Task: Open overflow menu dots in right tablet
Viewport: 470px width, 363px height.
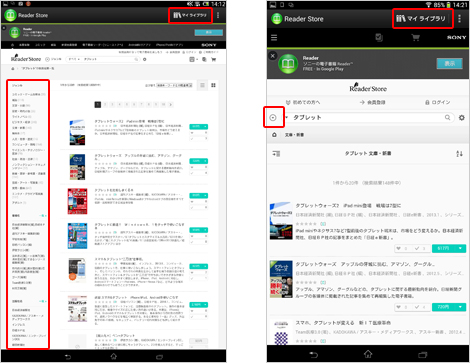Action: (460, 19)
